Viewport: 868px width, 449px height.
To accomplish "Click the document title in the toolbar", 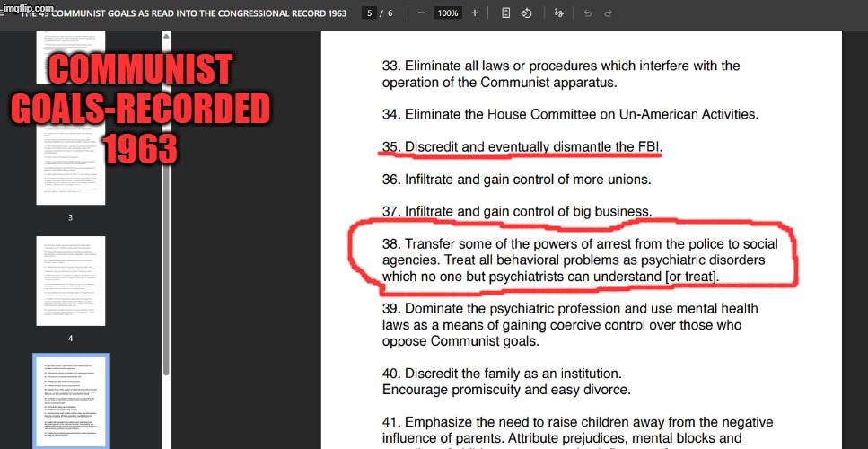I will (x=180, y=13).
